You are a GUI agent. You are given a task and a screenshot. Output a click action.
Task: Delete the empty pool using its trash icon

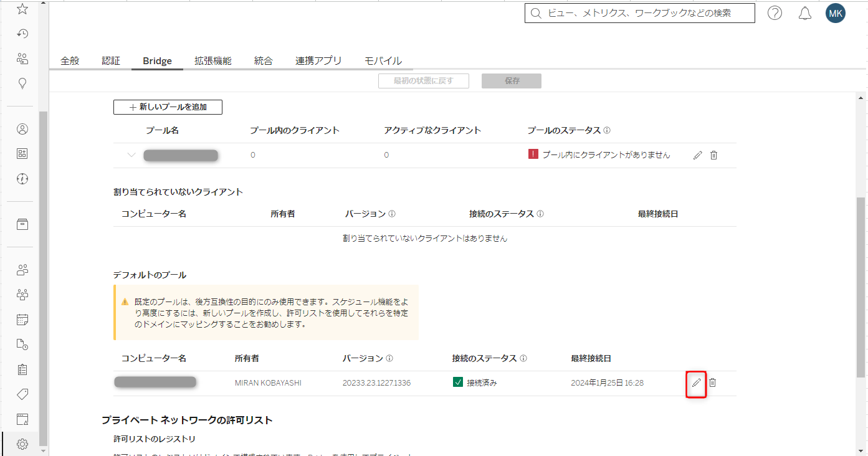[713, 154]
